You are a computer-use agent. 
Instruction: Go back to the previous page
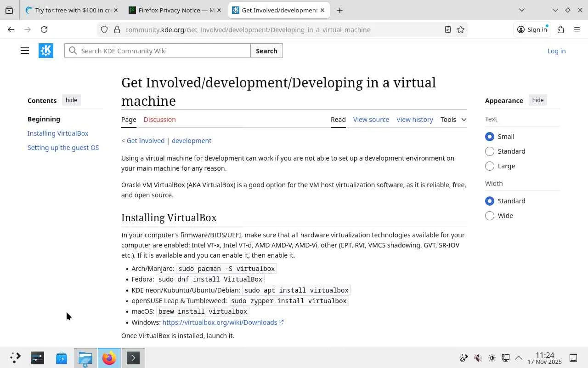pyautogui.click(x=11, y=29)
